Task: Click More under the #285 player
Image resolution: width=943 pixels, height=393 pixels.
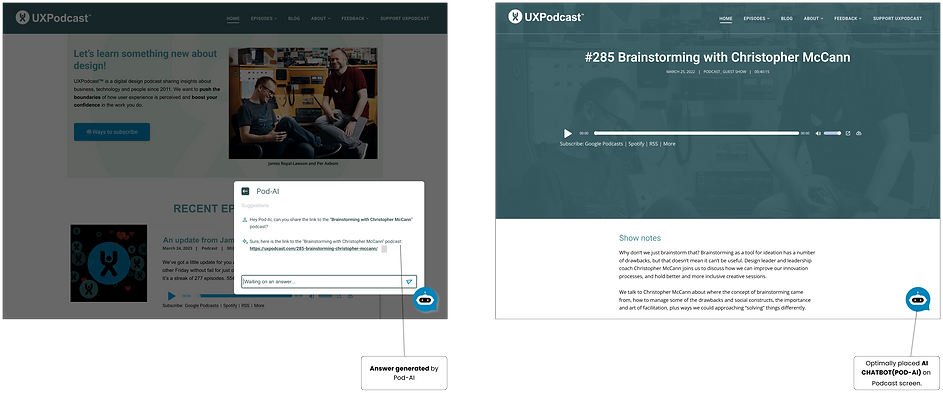Action: 669,144
